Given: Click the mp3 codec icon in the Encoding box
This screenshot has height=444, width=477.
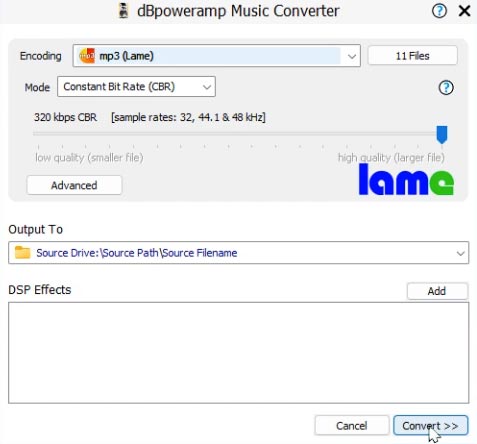Looking at the screenshot, I should click(87, 56).
